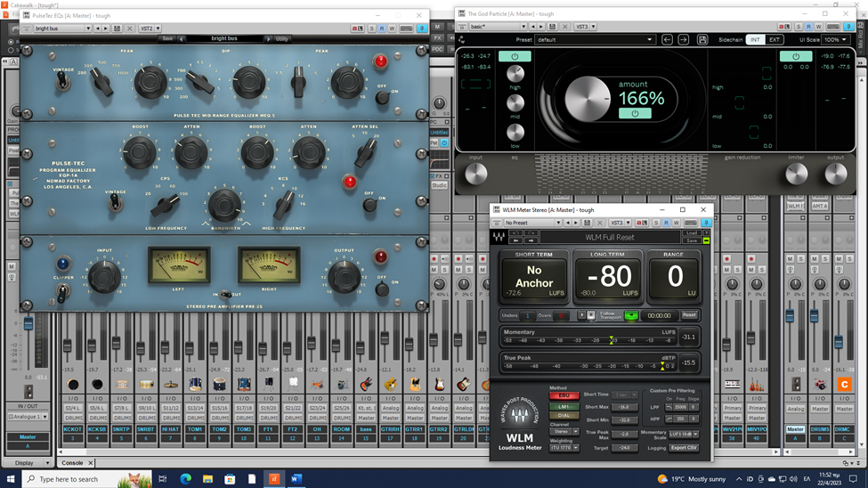This screenshot has width=868, height=488.
Task: Click WLM previous preset left arrow
Action: [x=516, y=240]
